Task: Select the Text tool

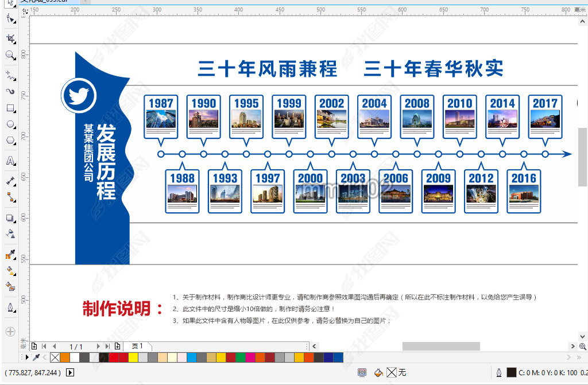Action: 10,161
